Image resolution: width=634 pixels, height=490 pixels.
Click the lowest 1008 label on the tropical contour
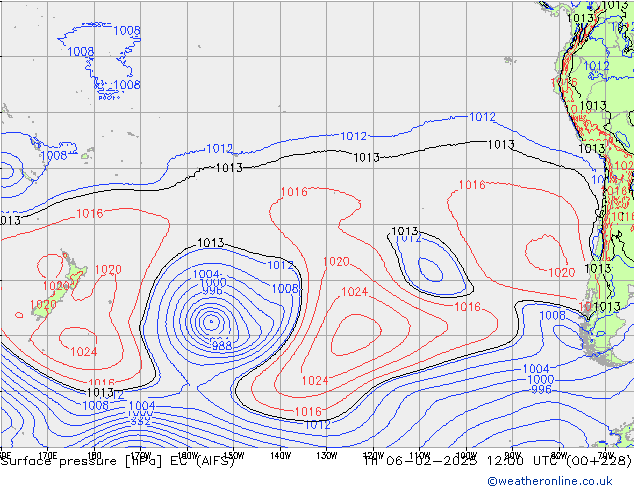point(127,84)
